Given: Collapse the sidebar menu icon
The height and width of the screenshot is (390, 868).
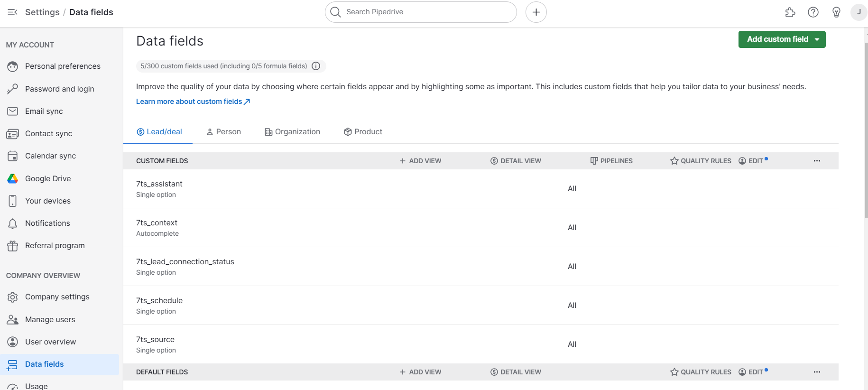Looking at the screenshot, I should [x=13, y=12].
